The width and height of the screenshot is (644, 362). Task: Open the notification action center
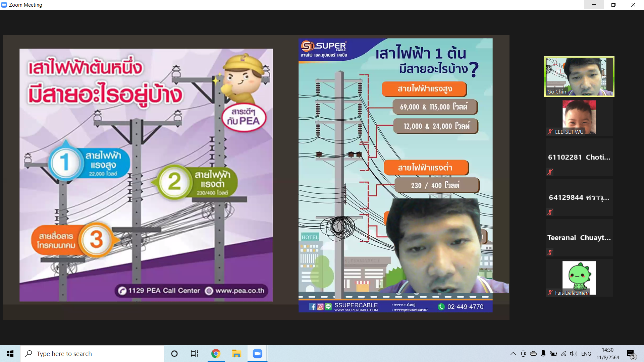(x=631, y=354)
